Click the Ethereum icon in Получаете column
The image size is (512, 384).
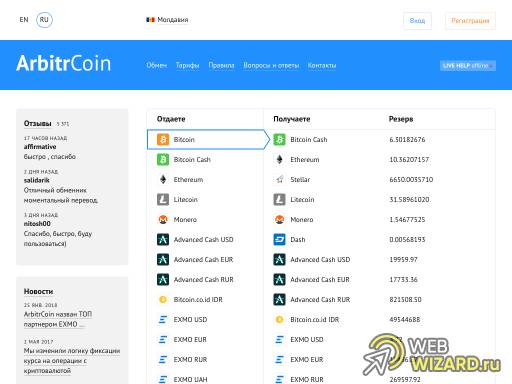click(279, 159)
